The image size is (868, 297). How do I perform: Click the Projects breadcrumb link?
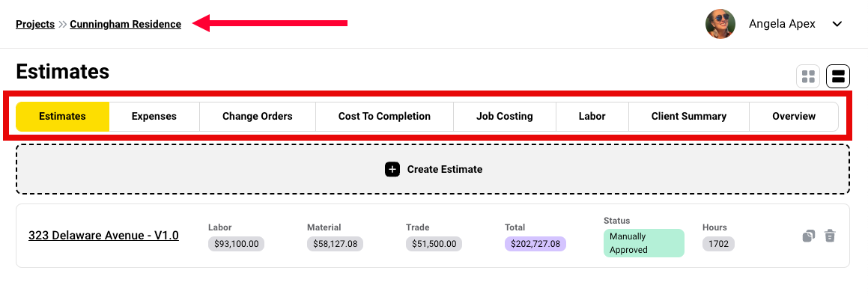tap(35, 25)
